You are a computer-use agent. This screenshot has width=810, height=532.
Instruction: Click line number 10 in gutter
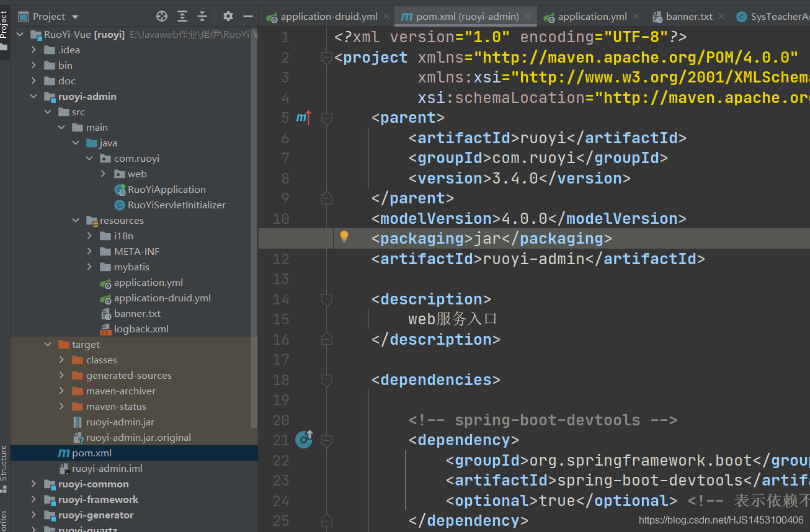click(281, 218)
